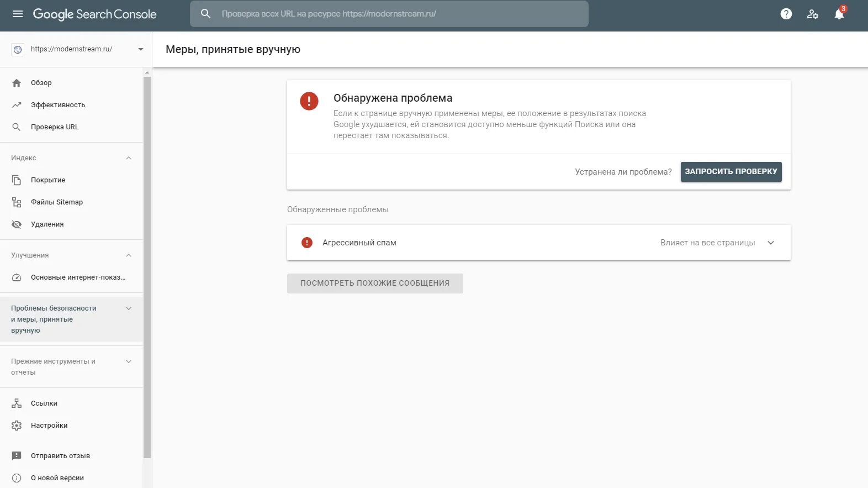
Task: Open Проверка URL in sidebar
Action: 72,127
